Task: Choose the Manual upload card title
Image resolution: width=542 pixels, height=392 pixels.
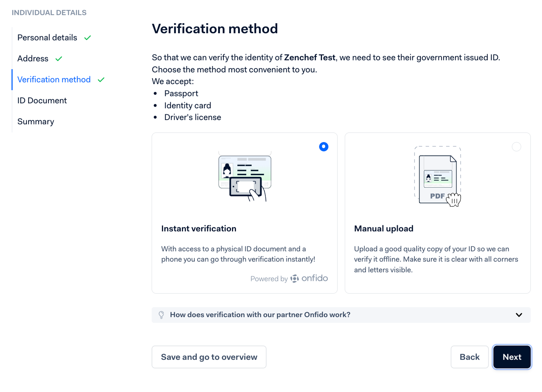Action: pyautogui.click(x=383, y=229)
